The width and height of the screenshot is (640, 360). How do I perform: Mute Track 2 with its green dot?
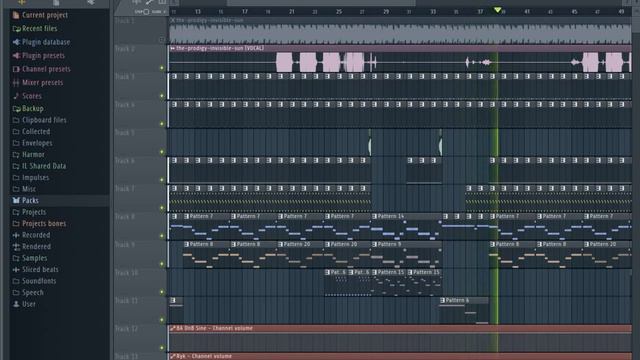pyautogui.click(x=162, y=68)
